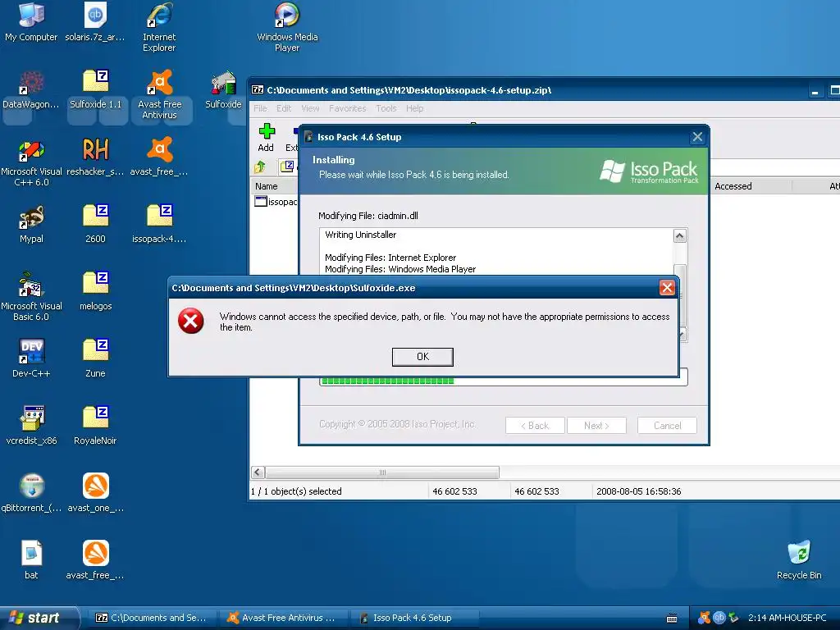Open the Help menu in 7-Zip

tap(414, 108)
